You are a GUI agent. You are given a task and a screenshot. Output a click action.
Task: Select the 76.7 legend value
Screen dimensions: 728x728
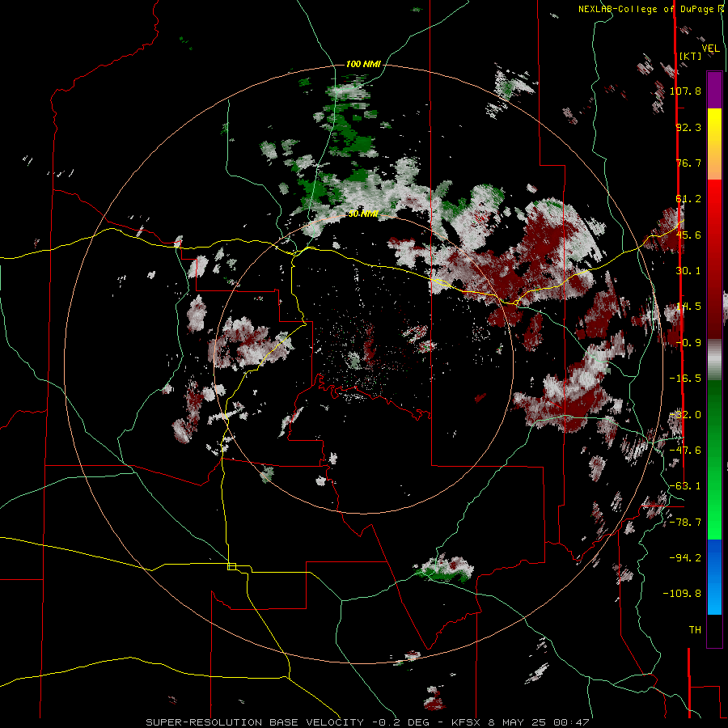pyautogui.click(x=688, y=163)
